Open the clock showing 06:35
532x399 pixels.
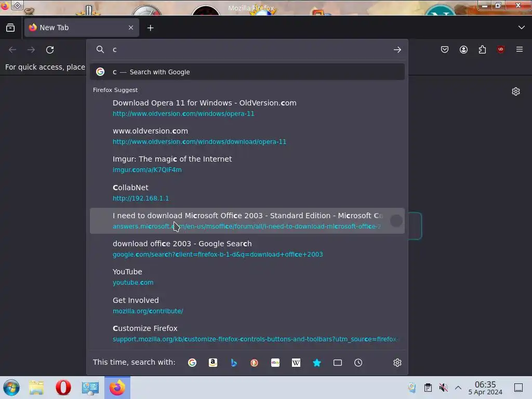click(x=485, y=388)
